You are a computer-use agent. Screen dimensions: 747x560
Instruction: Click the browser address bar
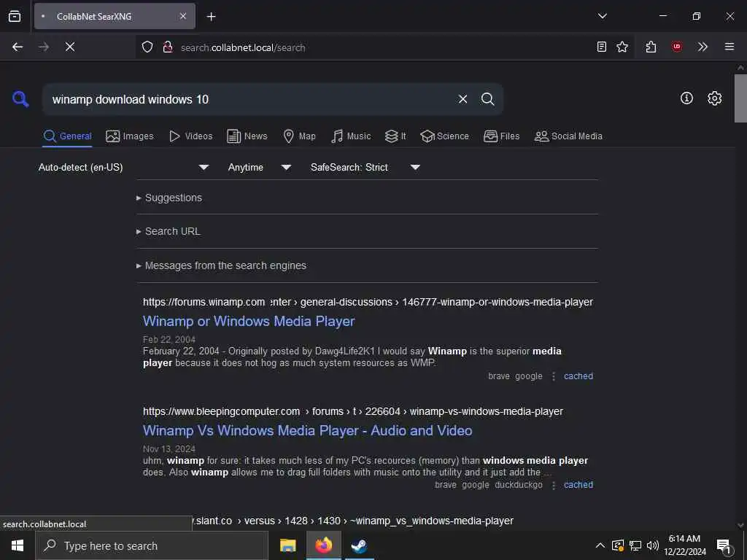(x=385, y=47)
